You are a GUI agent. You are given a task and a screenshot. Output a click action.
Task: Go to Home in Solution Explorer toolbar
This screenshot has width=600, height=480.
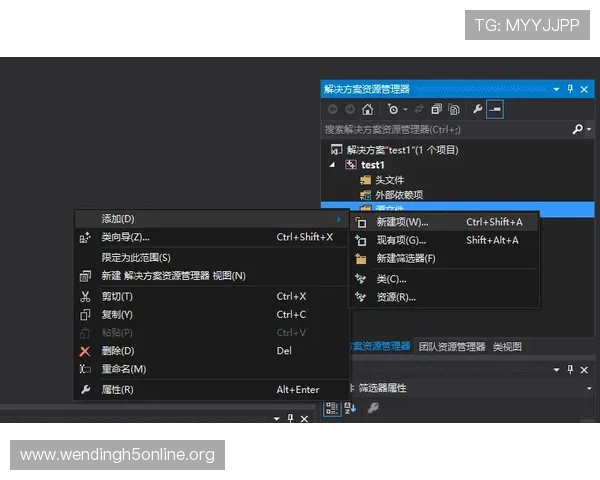pyautogui.click(x=367, y=109)
